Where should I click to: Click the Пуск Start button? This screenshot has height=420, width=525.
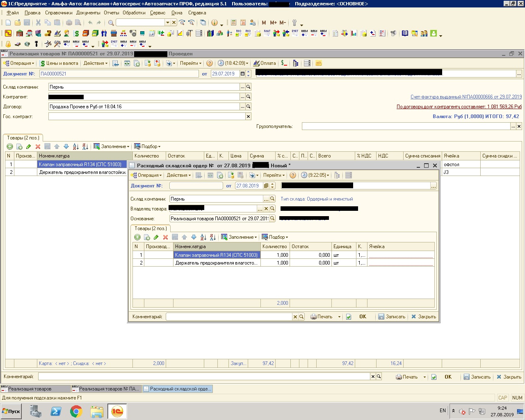(11, 411)
